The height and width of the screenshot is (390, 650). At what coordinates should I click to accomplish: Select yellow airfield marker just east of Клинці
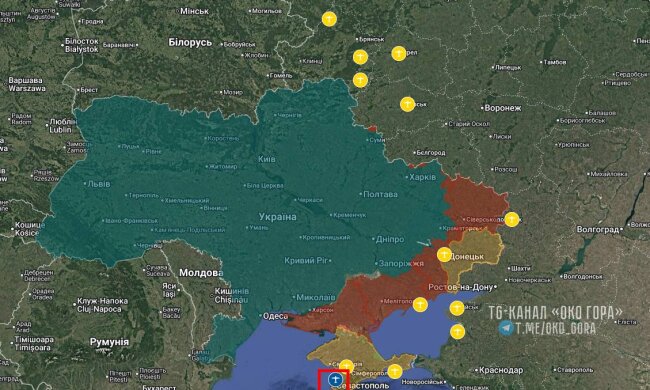click(360, 57)
